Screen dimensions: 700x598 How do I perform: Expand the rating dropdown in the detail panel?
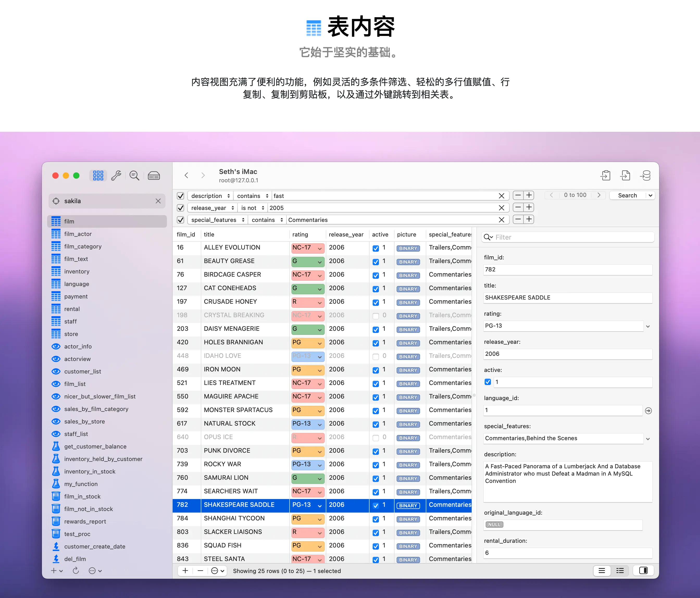648,326
